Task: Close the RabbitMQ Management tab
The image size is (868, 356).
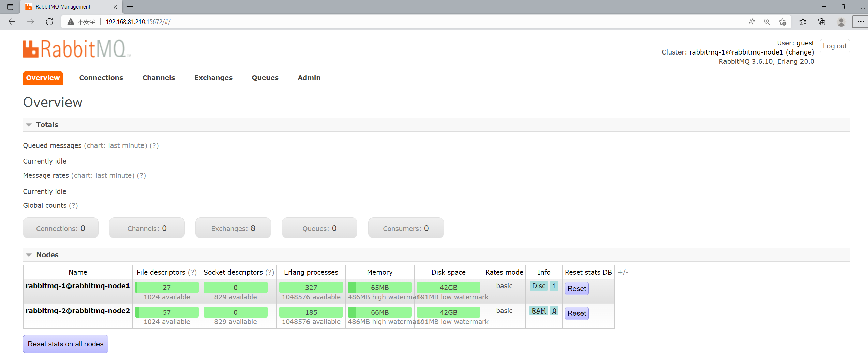Action: coord(115,7)
